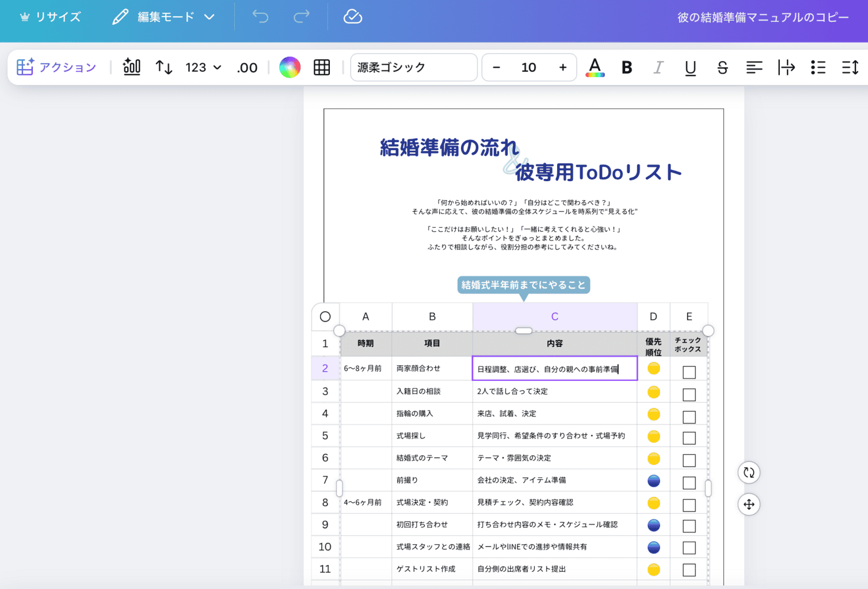The height and width of the screenshot is (589, 868).
Task: Open the 源柔ゴシック font selector
Action: point(413,67)
